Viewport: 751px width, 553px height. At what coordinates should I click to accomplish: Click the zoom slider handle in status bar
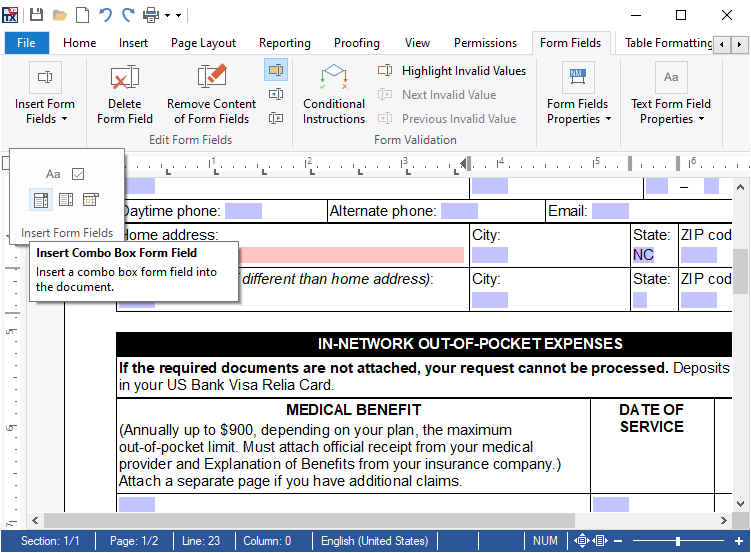[x=678, y=541]
